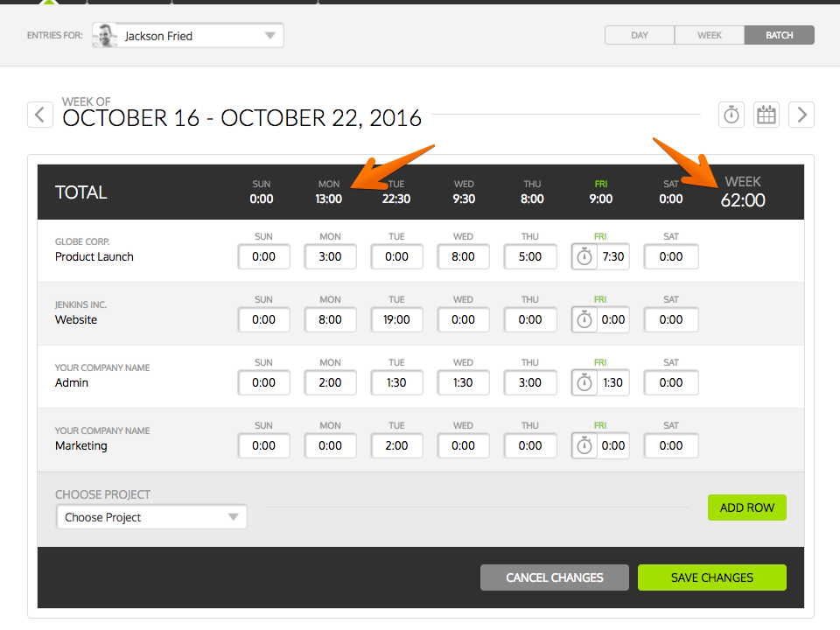Edit Website Tuesday 19:00 field

click(x=397, y=320)
